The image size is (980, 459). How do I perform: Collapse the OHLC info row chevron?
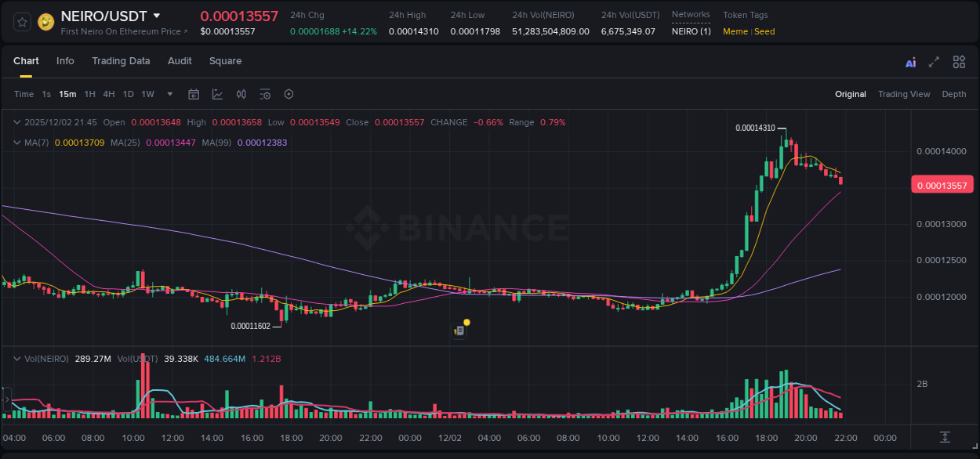click(16, 122)
